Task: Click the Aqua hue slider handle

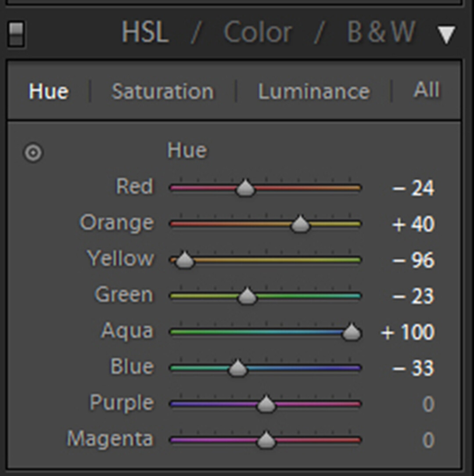Action: pos(352,332)
